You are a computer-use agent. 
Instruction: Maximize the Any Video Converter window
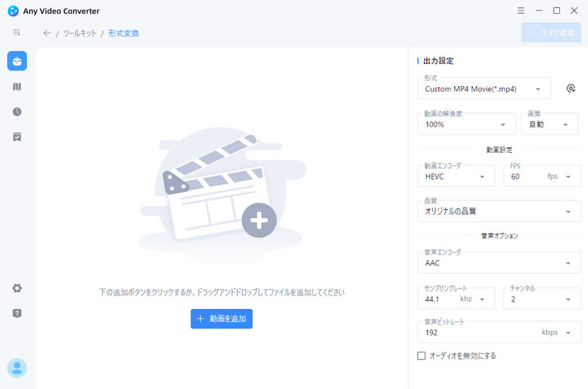coord(557,10)
